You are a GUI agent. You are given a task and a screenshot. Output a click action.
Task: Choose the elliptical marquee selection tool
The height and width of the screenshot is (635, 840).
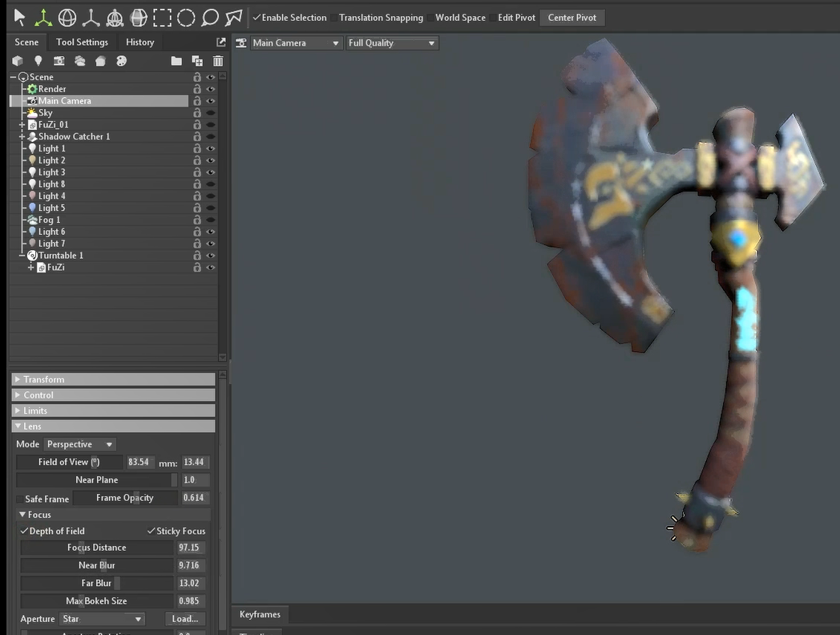click(x=186, y=18)
